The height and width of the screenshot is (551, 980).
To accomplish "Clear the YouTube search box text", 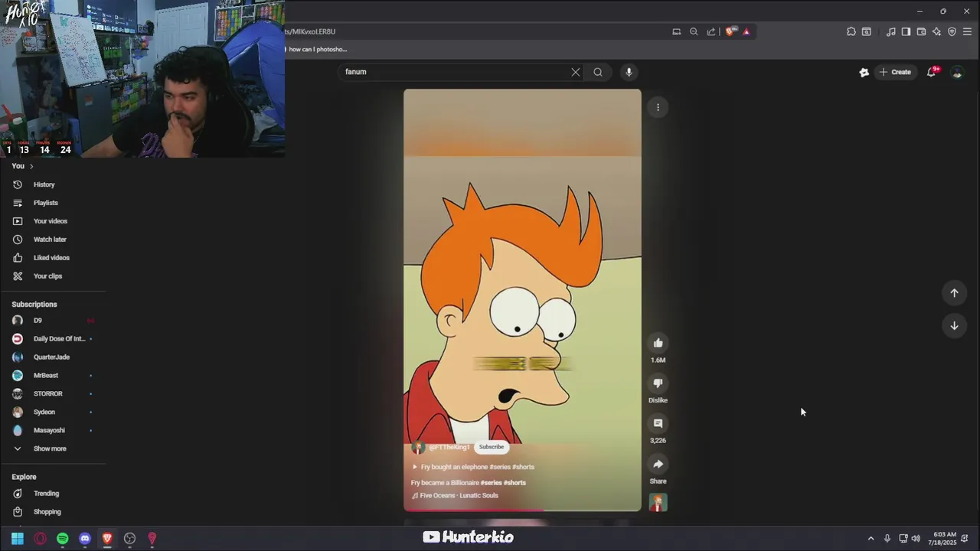I will pyautogui.click(x=576, y=72).
